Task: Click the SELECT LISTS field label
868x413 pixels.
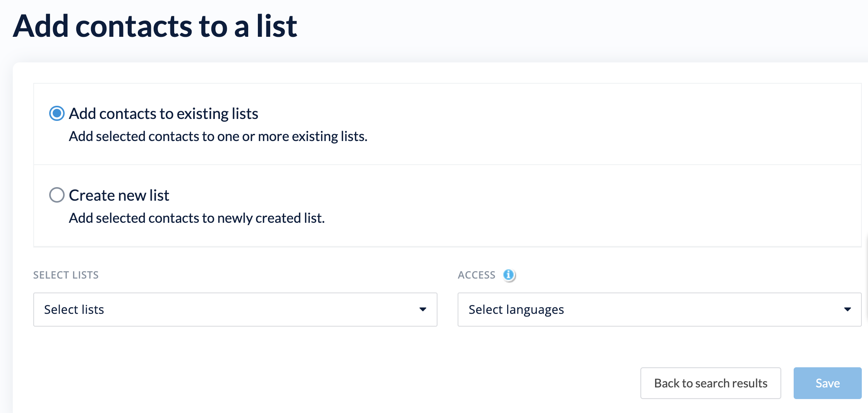Action: click(66, 275)
